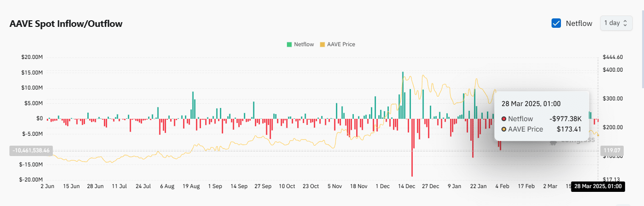Hide the Netflow series via legend label

pyautogui.click(x=304, y=44)
